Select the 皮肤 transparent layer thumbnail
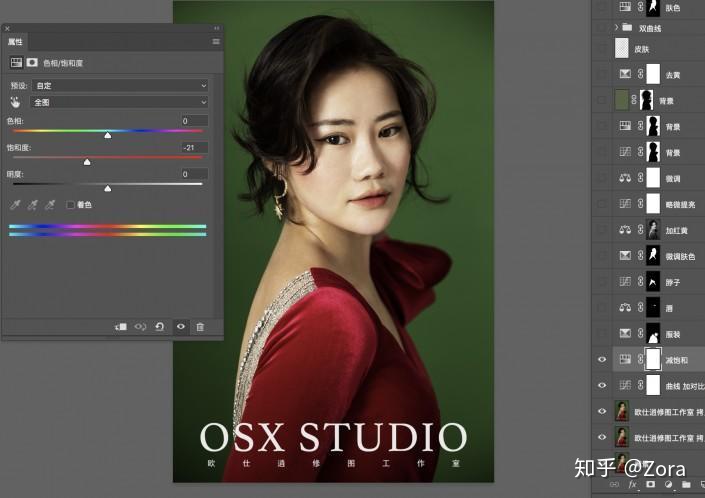705x498 pixels. tap(621, 48)
